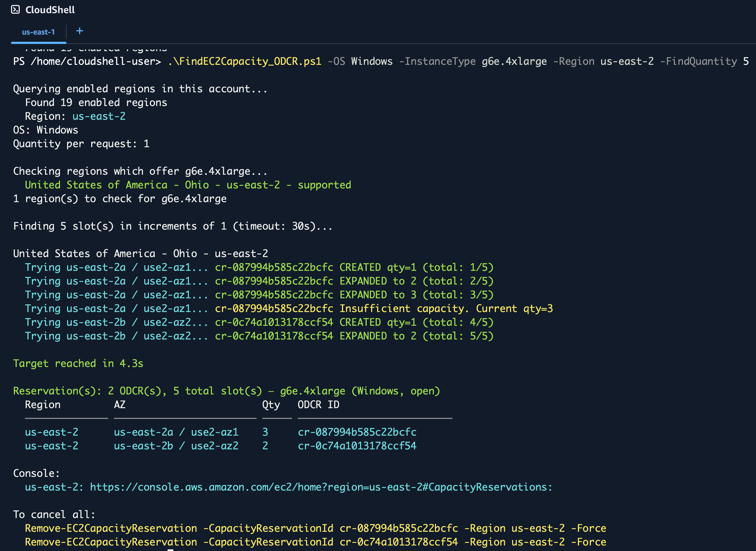
Task: Click the 'ODCR ID' table column header
Action: click(x=318, y=405)
